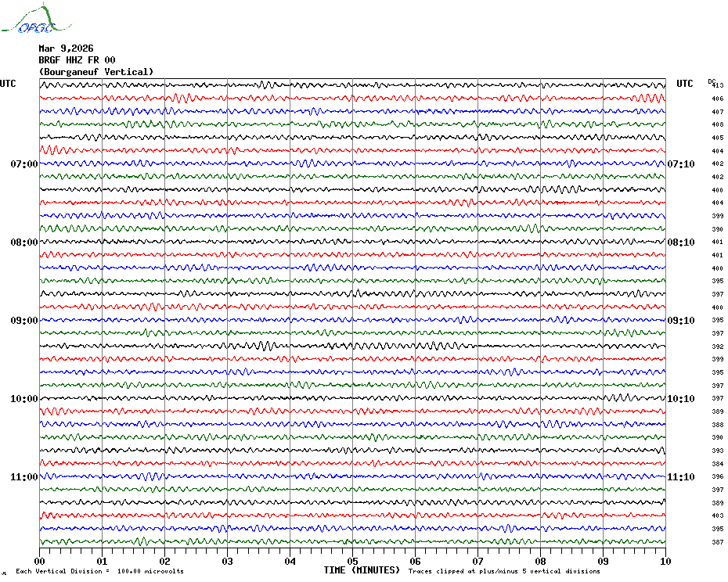Click minute tick label '02'
The height and width of the screenshot is (582, 728).
165,562
